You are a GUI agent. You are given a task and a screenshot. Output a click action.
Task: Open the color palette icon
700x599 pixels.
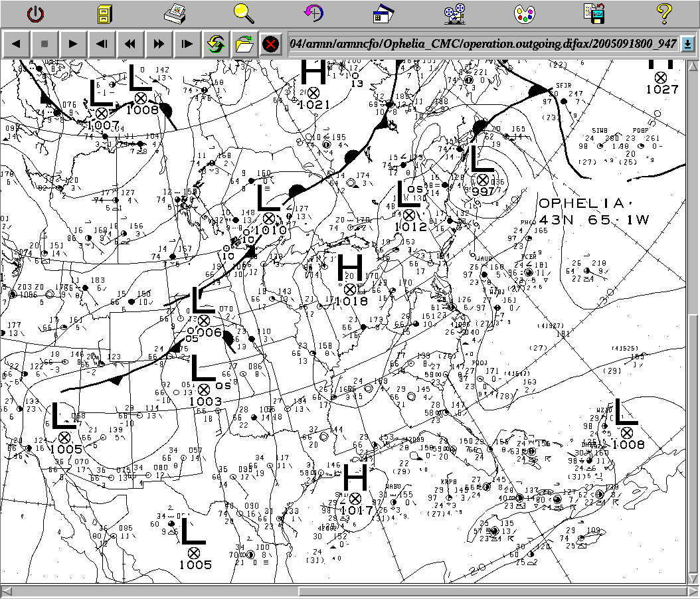click(525, 13)
